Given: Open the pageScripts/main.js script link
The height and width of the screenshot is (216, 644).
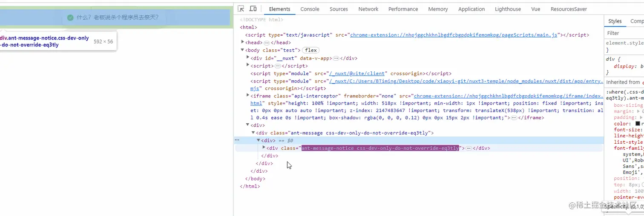Looking at the screenshot, I should pyautogui.click(x=454, y=35).
